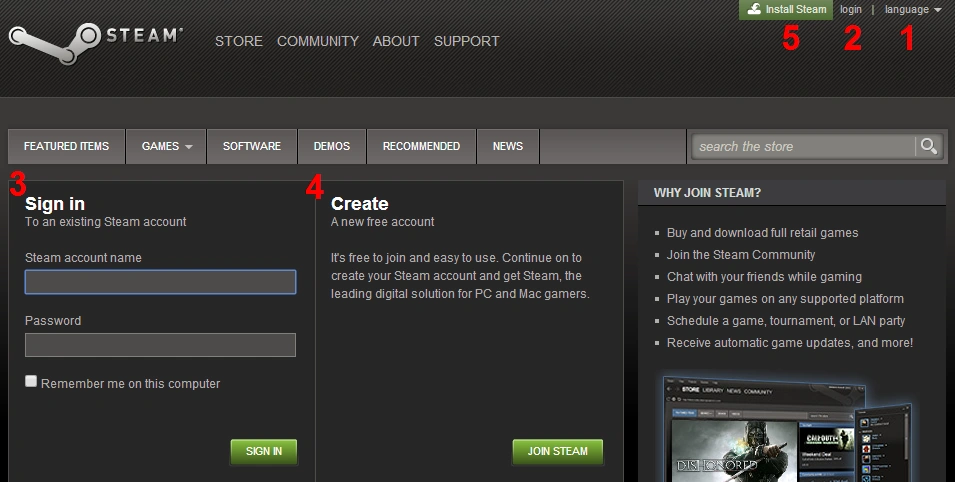Click the login link at top
Screen dimensions: 955x482
click(x=851, y=10)
